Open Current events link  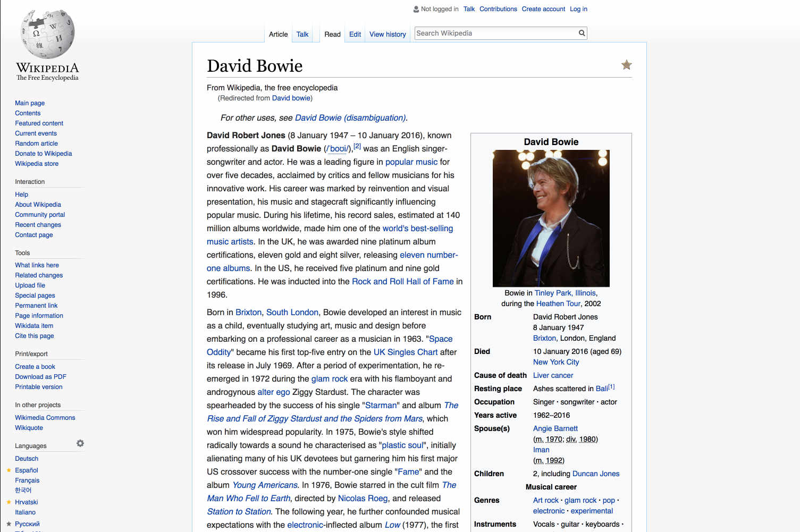click(36, 133)
